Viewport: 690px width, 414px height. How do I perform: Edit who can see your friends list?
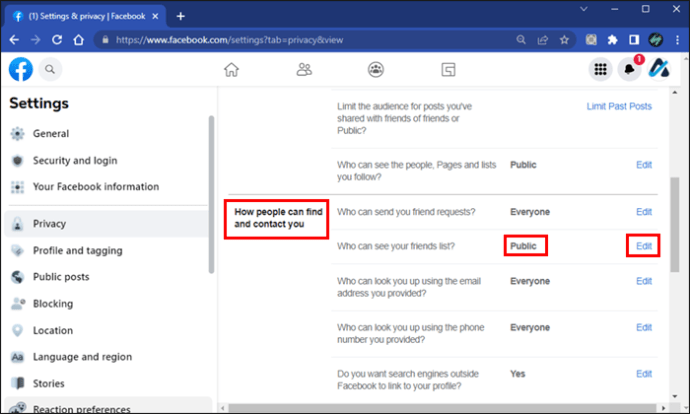pos(643,246)
